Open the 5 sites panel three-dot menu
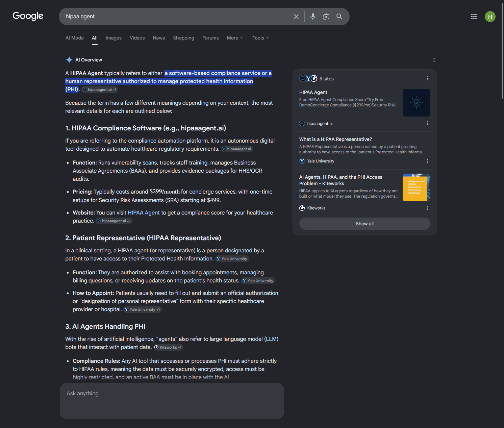The height and width of the screenshot is (428, 504). pyautogui.click(x=427, y=78)
